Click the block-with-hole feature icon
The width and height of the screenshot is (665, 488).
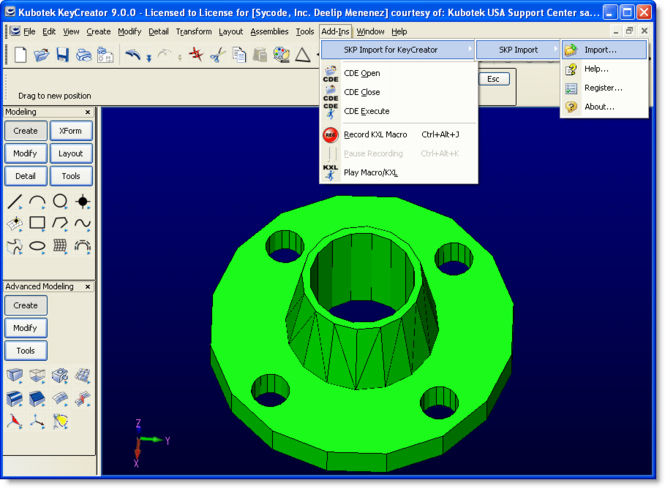60,376
